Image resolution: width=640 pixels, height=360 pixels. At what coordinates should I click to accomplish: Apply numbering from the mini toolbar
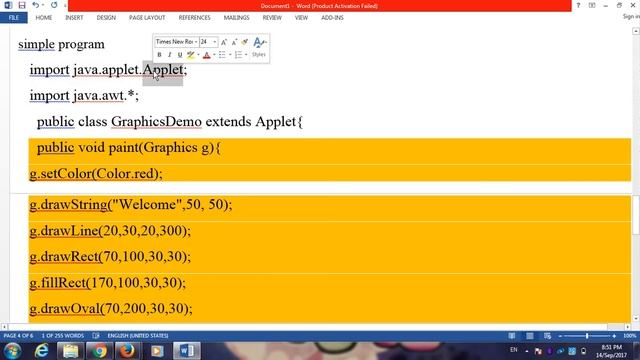point(238,55)
